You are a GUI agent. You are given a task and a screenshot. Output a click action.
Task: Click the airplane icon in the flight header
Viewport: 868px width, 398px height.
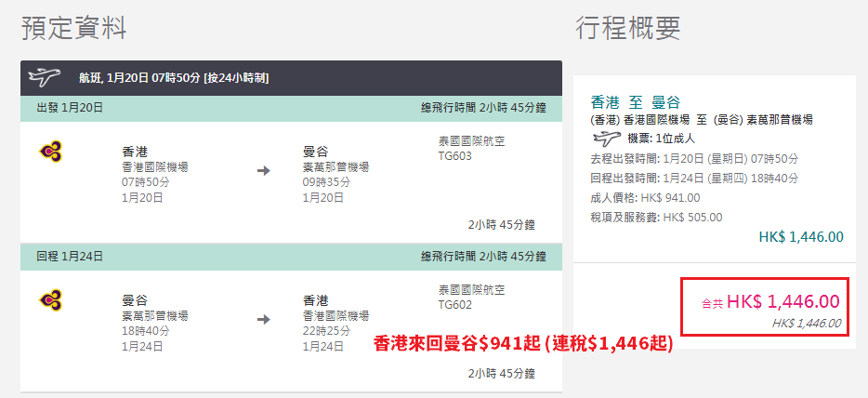click(44, 77)
